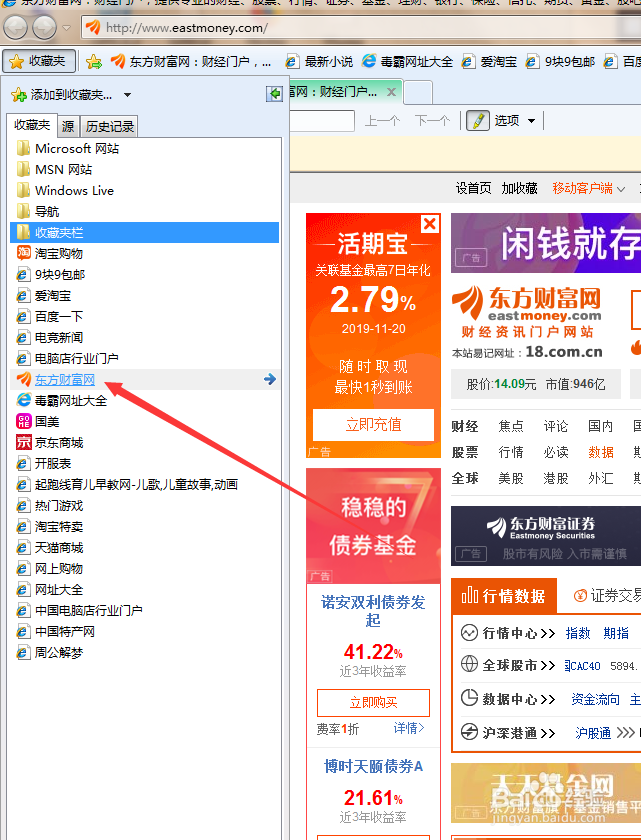Open 京东商城 favorite with JD icon
641x840 pixels.
[145, 442]
